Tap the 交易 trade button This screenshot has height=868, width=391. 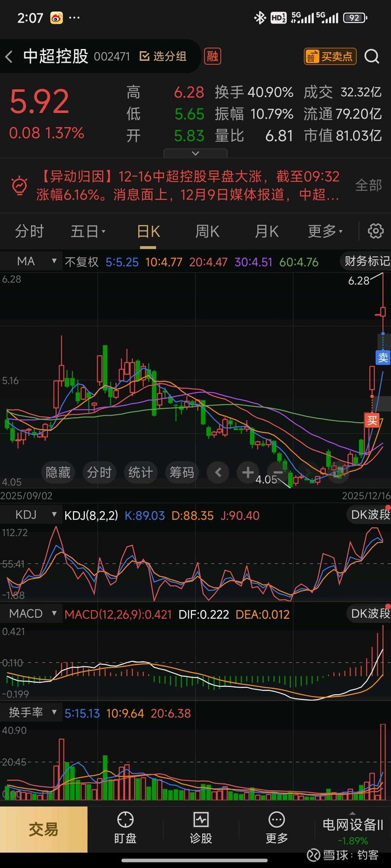tap(44, 829)
